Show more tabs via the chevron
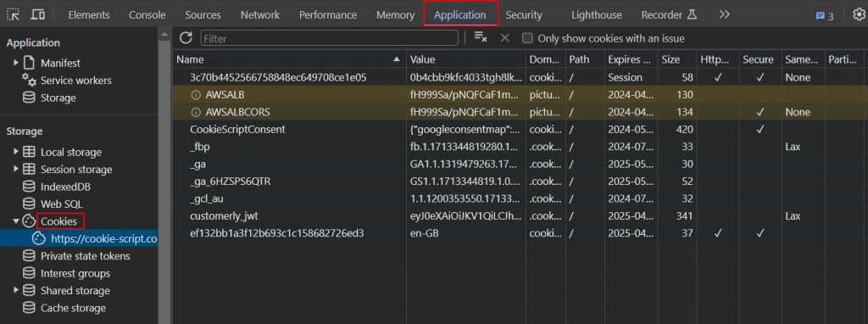 coord(725,15)
